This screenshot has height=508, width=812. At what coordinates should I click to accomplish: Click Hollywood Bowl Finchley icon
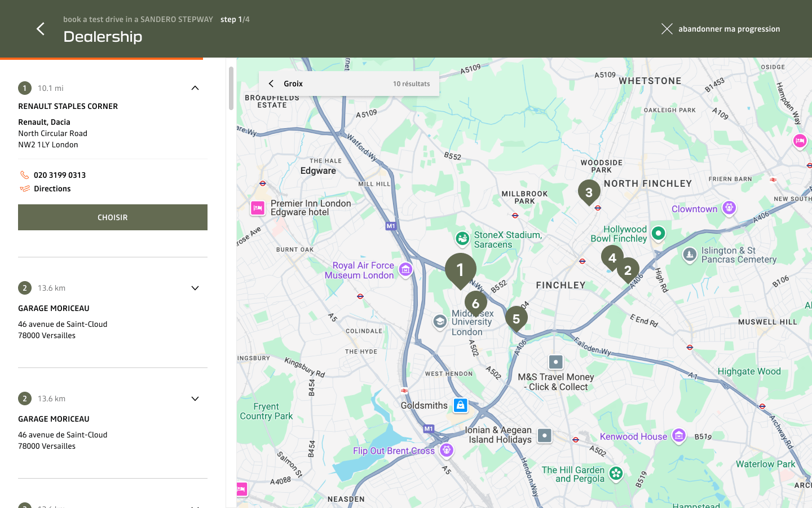(x=658, y=233)
